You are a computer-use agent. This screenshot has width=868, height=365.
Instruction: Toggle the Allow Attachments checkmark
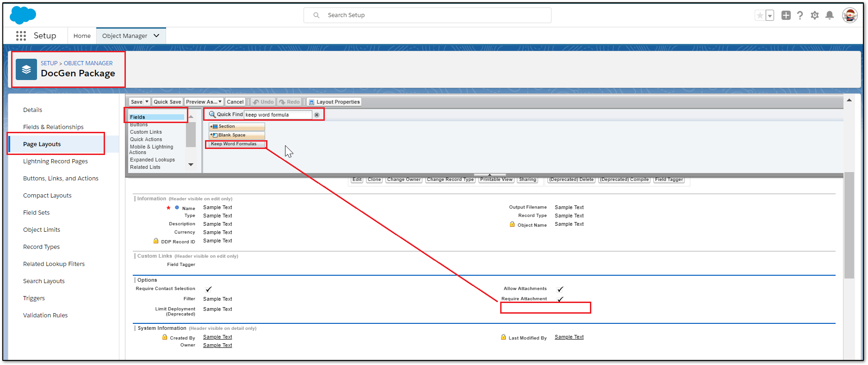click(560, 289)
